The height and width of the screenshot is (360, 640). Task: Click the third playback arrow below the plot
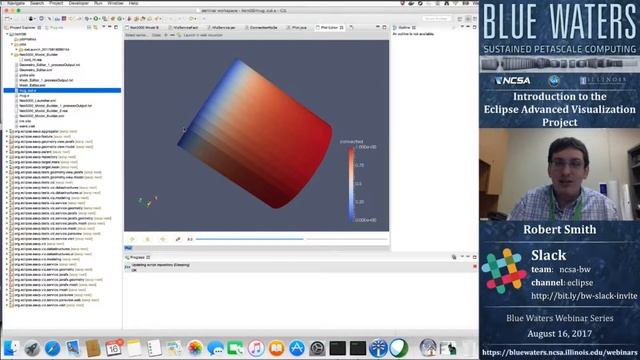162,239
